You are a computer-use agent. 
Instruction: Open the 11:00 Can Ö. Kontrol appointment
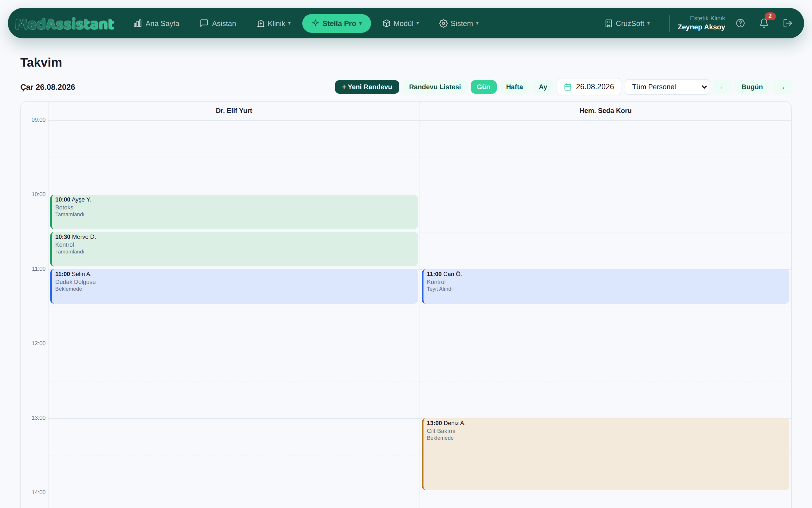[x=605, y=286]
